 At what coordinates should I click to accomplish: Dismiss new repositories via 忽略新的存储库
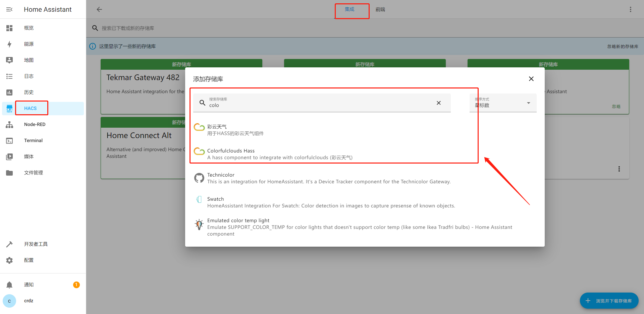click(x=622, y=46)
